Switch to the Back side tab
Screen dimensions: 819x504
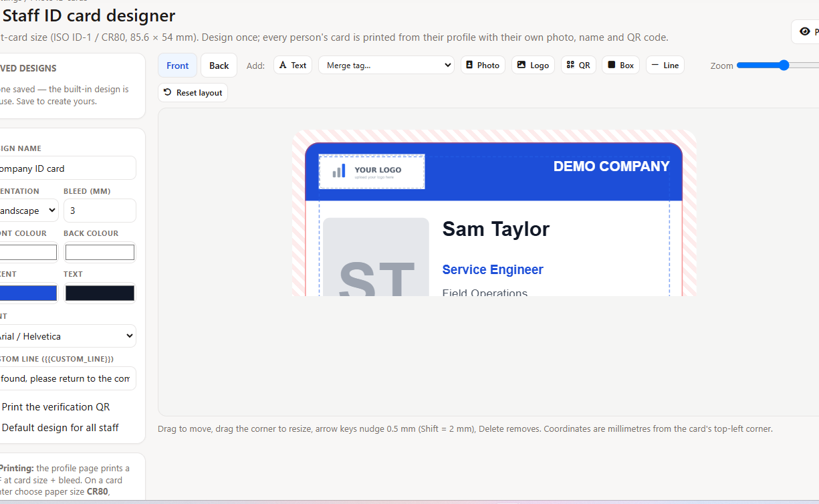point(219,66)
